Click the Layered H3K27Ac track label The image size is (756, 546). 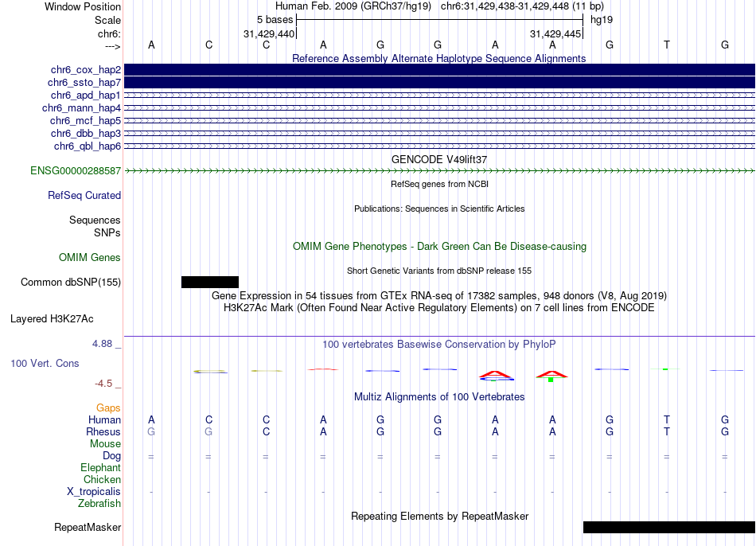[52, 319]
